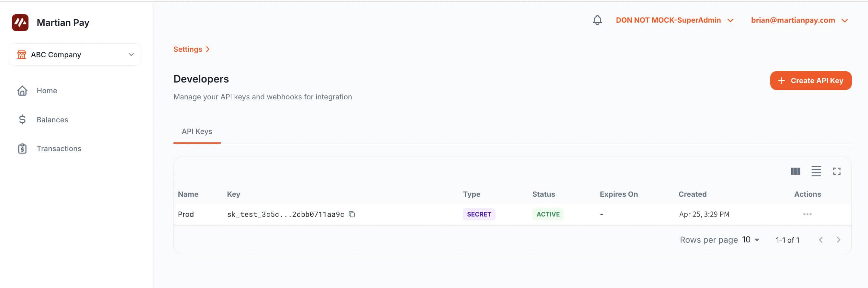The height and width of the screenshot is (288, 868).
Task: Click the Martian Pay logo
Action: [20, 23]
